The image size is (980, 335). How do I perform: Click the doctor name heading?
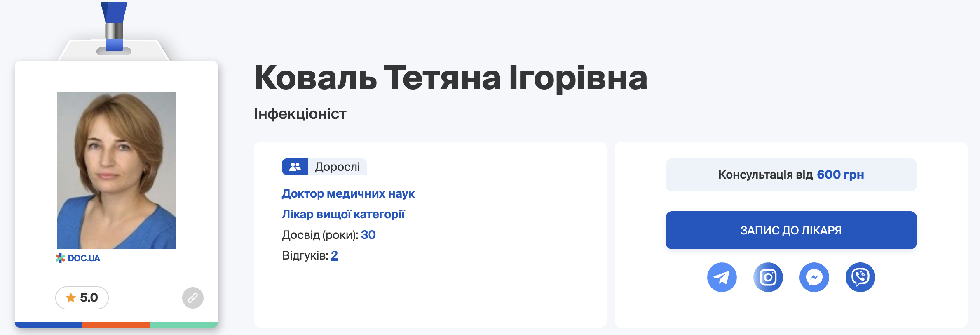pos(450,78)
